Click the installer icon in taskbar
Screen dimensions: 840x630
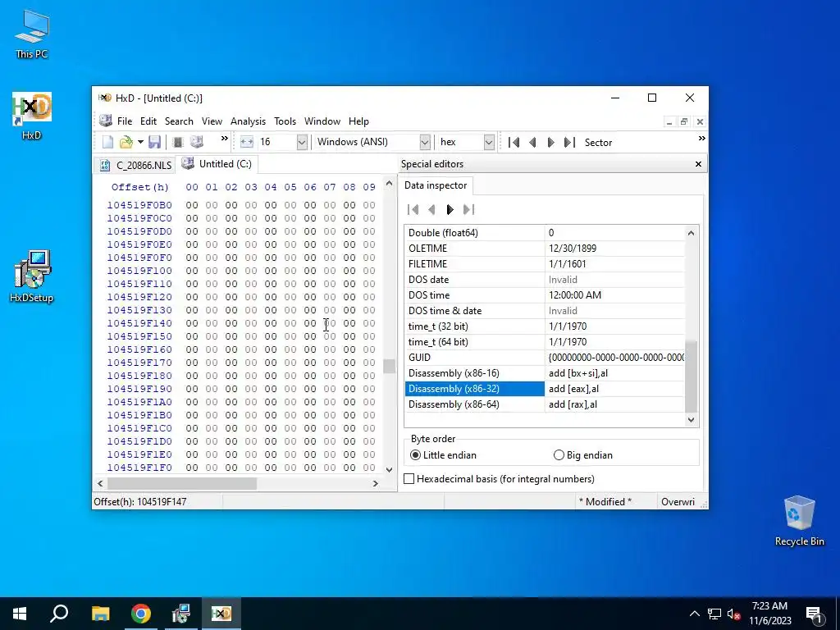181,614
